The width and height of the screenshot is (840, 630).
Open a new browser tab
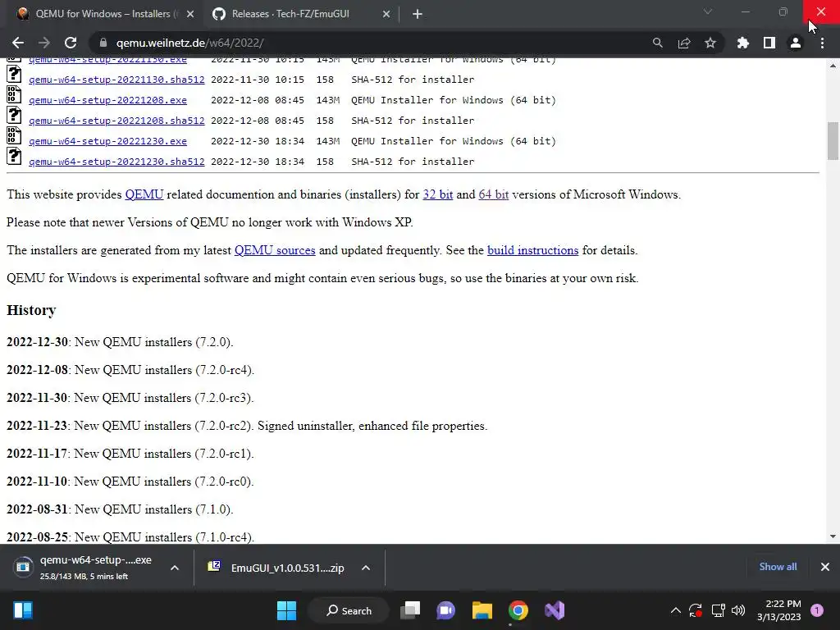[x=418, y=14]
